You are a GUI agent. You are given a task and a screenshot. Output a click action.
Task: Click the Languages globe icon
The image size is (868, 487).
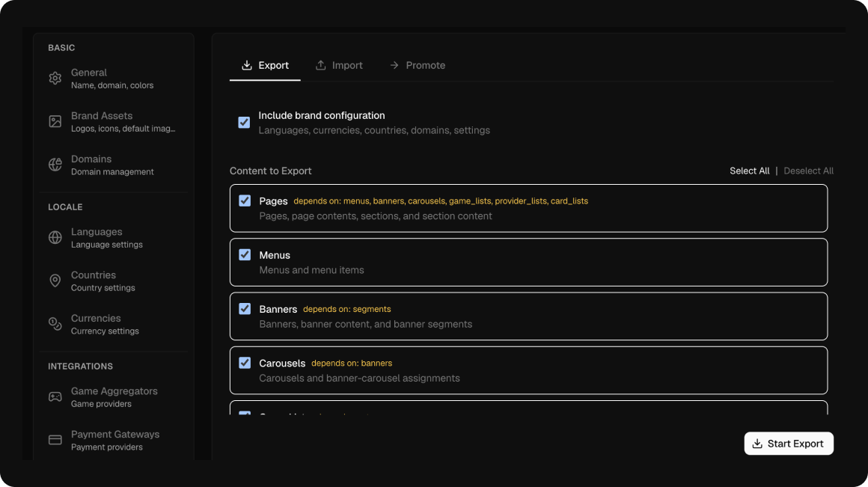[55, 237]
